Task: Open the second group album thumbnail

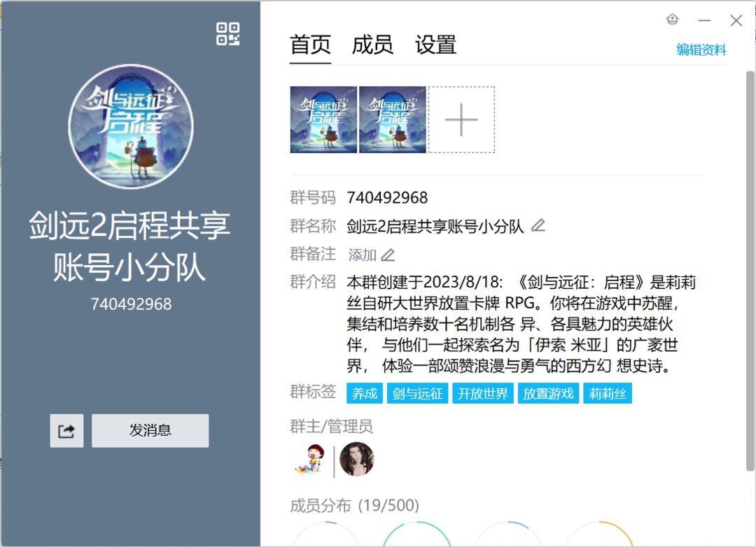Action: click(393, 120)
